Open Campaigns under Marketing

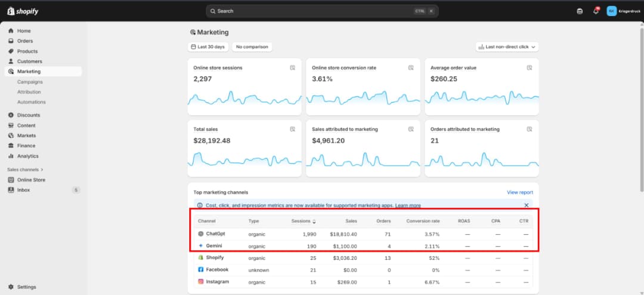coord(30,82)
